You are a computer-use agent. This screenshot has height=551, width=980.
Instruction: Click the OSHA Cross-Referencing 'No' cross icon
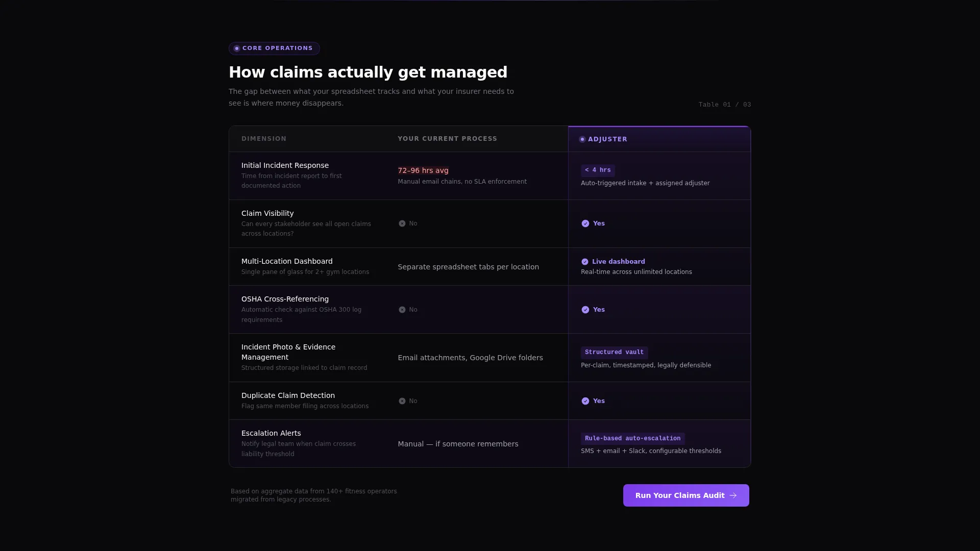pos(402,310)
